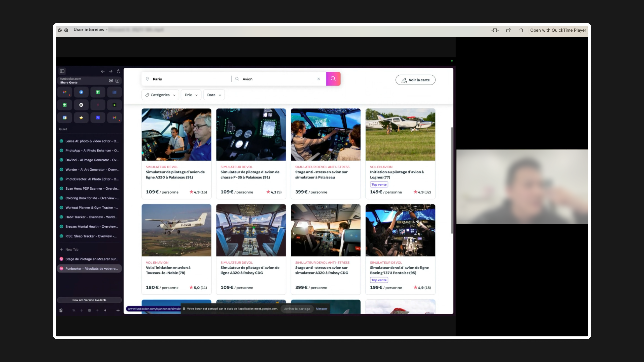This screenshot has width=644, height=362.
Task: Select the Wonder - AI Art Generator tab
Action: pyautogui.click(x=89, y=169)
